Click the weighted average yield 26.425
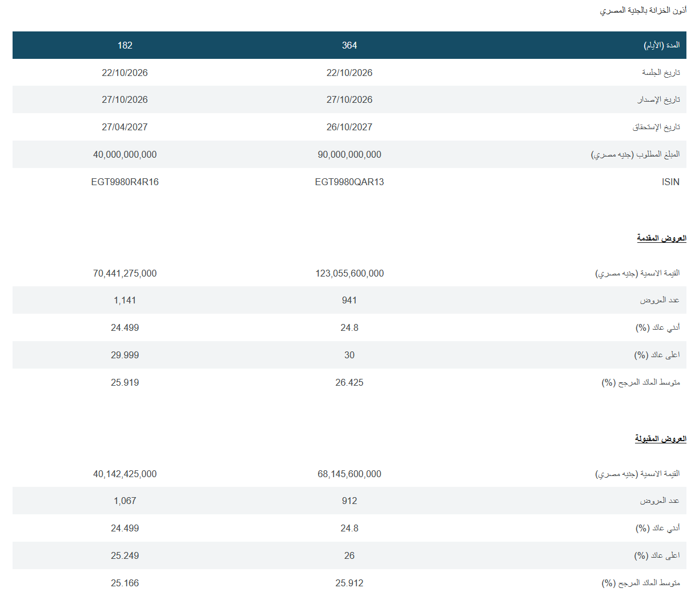The width and height of the screenshot is (695, 616). coord(349,383)
